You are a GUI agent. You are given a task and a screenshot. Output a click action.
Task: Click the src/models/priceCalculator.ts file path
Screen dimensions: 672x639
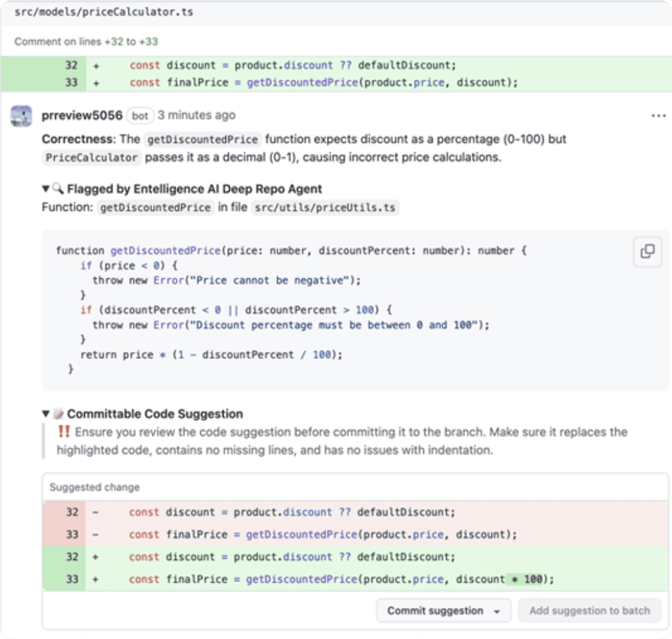coord(104,12)
